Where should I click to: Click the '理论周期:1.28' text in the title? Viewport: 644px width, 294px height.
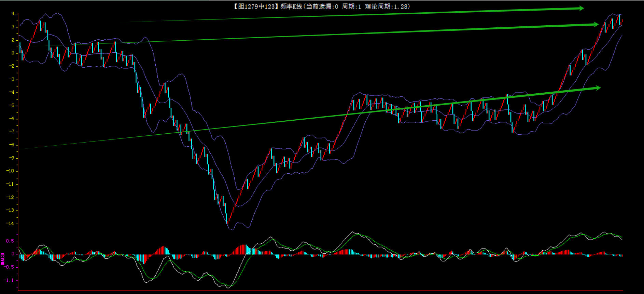(x=387, y=6)
